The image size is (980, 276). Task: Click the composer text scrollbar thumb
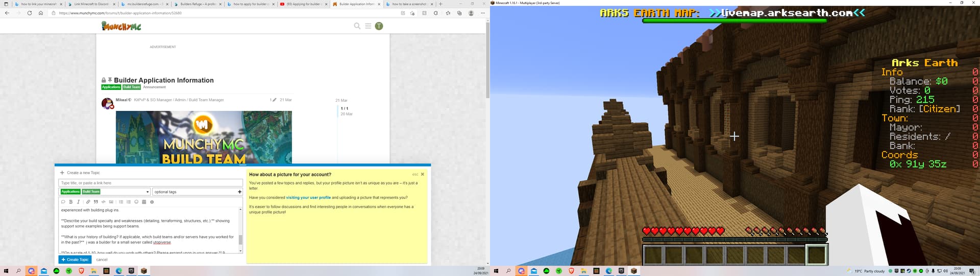240,240
